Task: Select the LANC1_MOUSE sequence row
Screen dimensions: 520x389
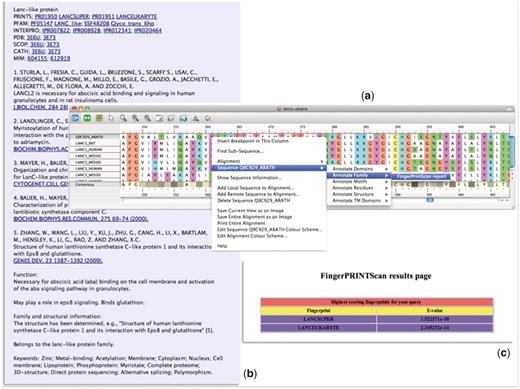Action: pyautogui.click(x=94, y=156)
